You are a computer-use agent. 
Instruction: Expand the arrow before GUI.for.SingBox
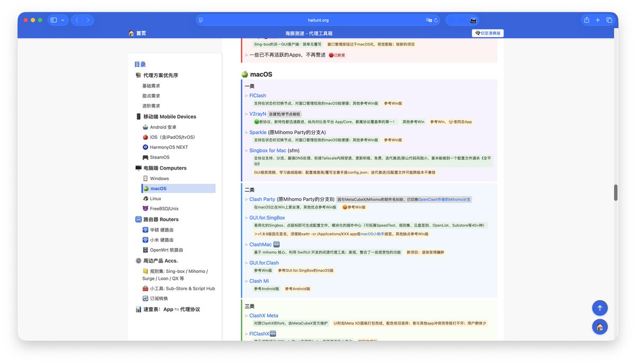246,218
